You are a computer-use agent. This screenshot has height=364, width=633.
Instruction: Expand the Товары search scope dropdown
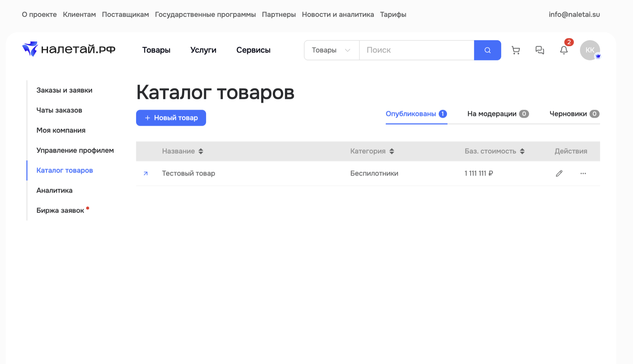point(332,50)
